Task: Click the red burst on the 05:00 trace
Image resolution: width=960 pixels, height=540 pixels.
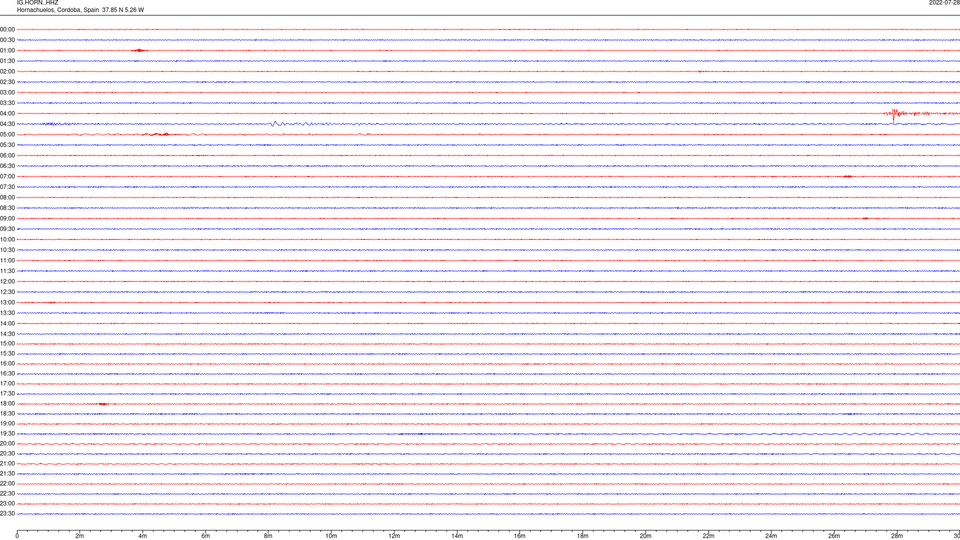Action: pyautogui.click(x=156, y=134)
